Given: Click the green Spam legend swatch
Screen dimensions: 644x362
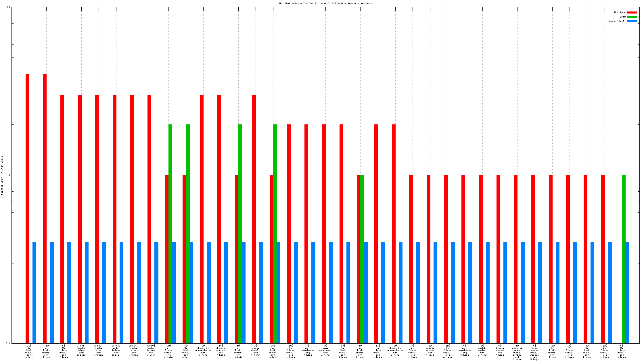Looking at the screenshot, I should point(632,17).
